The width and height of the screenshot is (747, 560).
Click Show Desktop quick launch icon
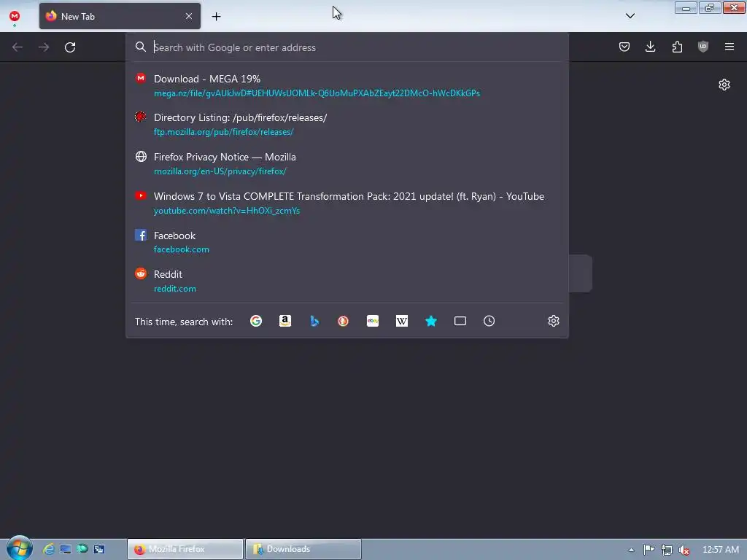65,549
